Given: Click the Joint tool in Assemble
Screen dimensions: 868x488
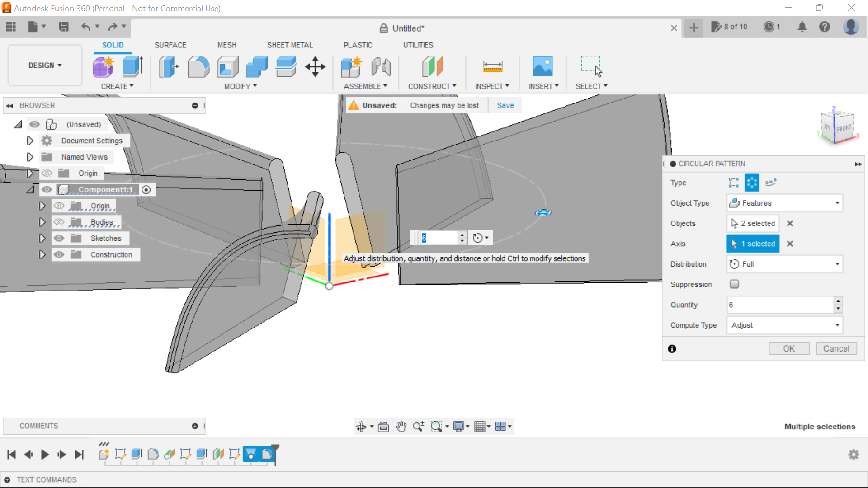Looking at the screenshot, I should (x=381, y=67).
